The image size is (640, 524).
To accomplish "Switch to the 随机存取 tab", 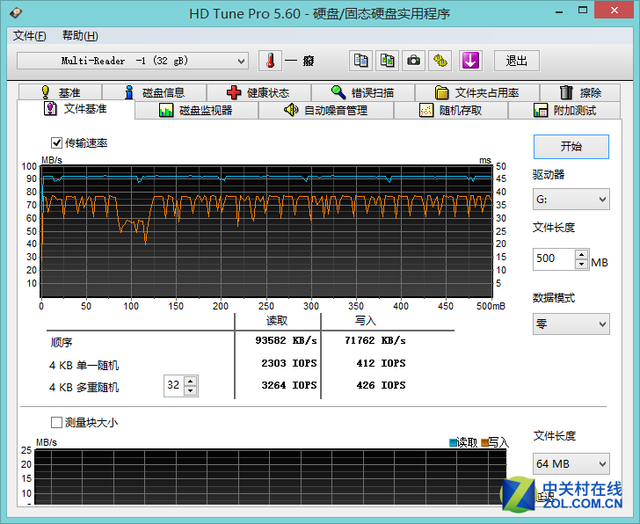I will pos(451,110).
